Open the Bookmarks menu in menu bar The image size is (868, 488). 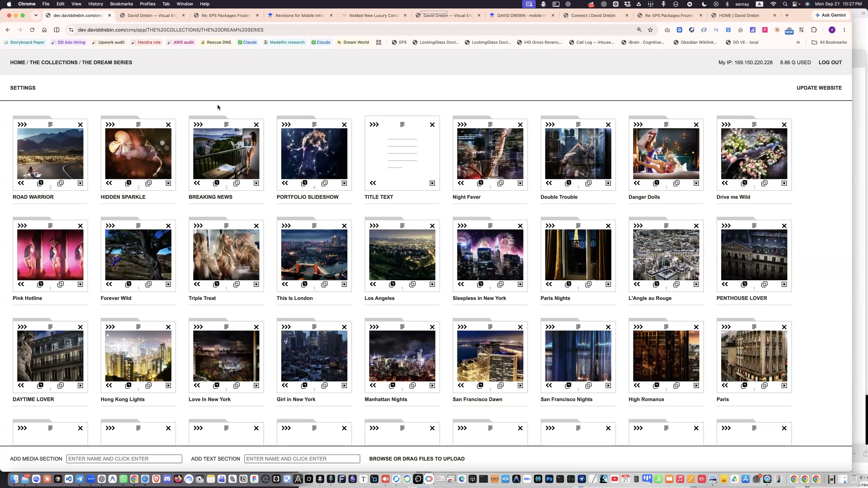coord(121,4)
